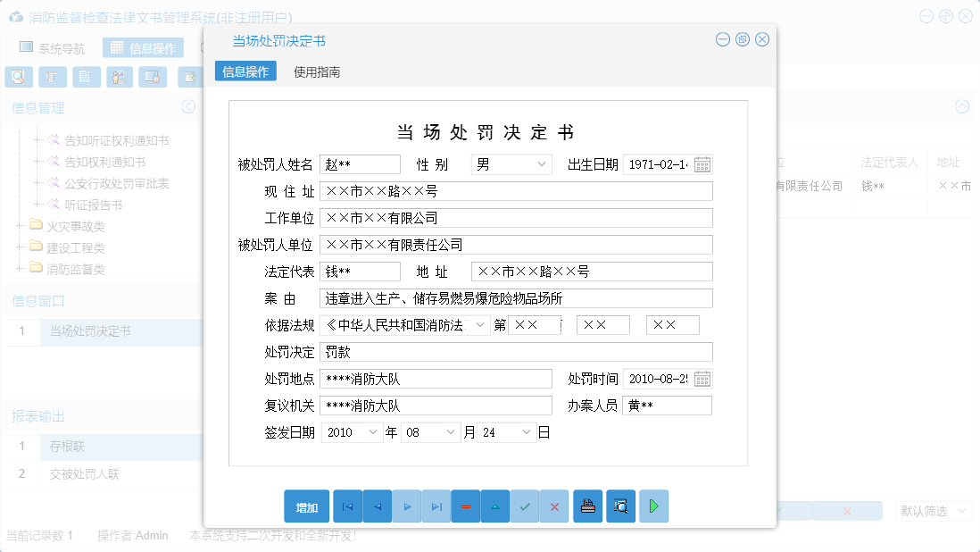The width and height of the screenshot is (980, 552).
Task: Open calendar picker for 处罚时间 field
Action: [x=702, y=378]
